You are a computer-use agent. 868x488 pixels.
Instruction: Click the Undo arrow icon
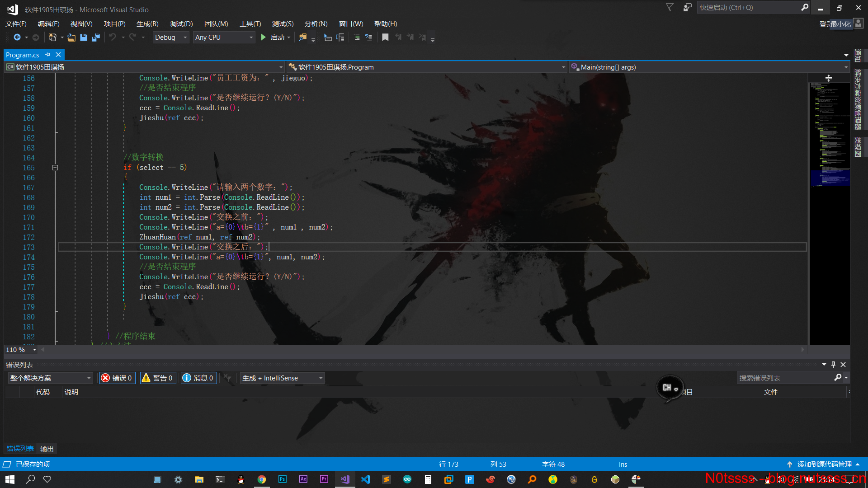coord(113,38)
